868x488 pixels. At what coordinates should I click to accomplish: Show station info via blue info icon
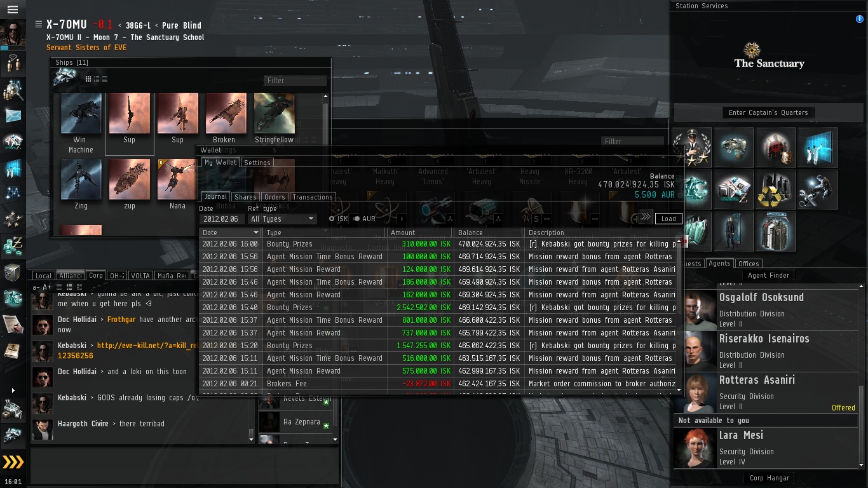(x=860, y=19)
